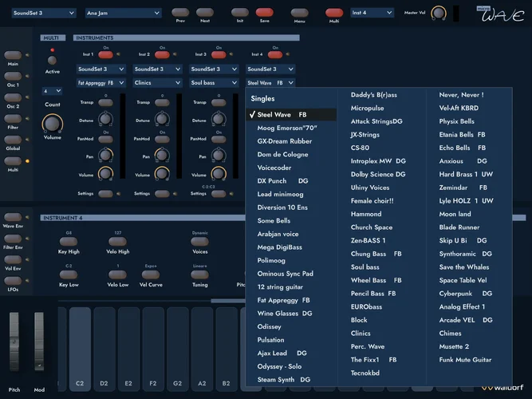Click the Next preset button
The height and width of the screenshot is (399, 532).
pos(204,13)
